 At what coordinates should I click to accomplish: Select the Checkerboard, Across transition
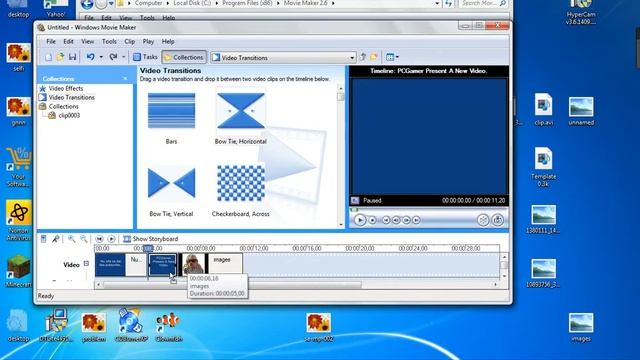241,183
